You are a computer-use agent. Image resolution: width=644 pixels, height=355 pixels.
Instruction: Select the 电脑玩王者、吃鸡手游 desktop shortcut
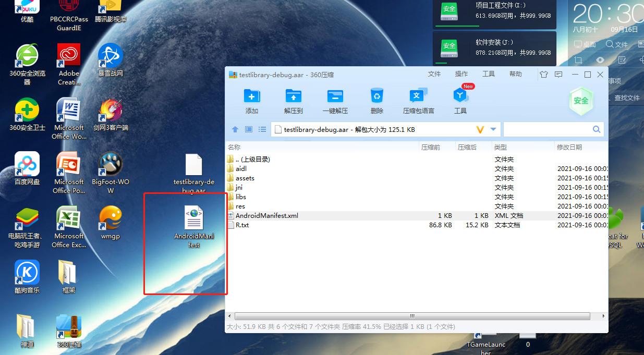[x=27, y=227]
